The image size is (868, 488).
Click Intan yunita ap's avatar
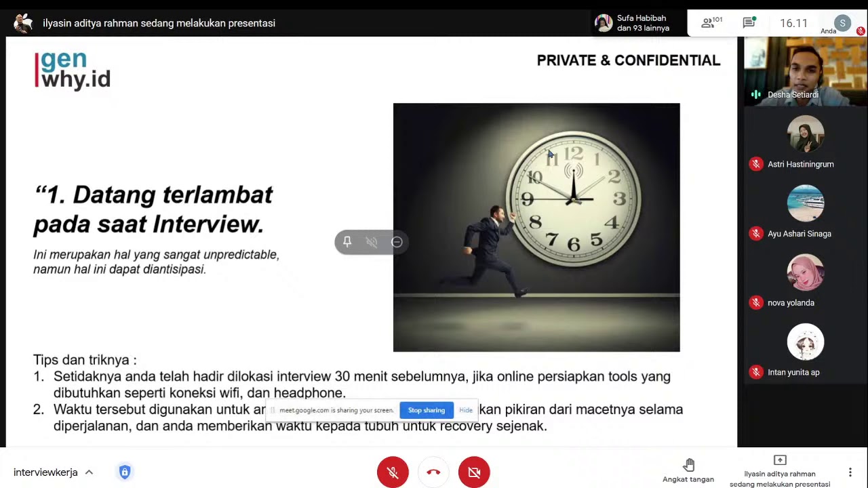tap(806, 342)
